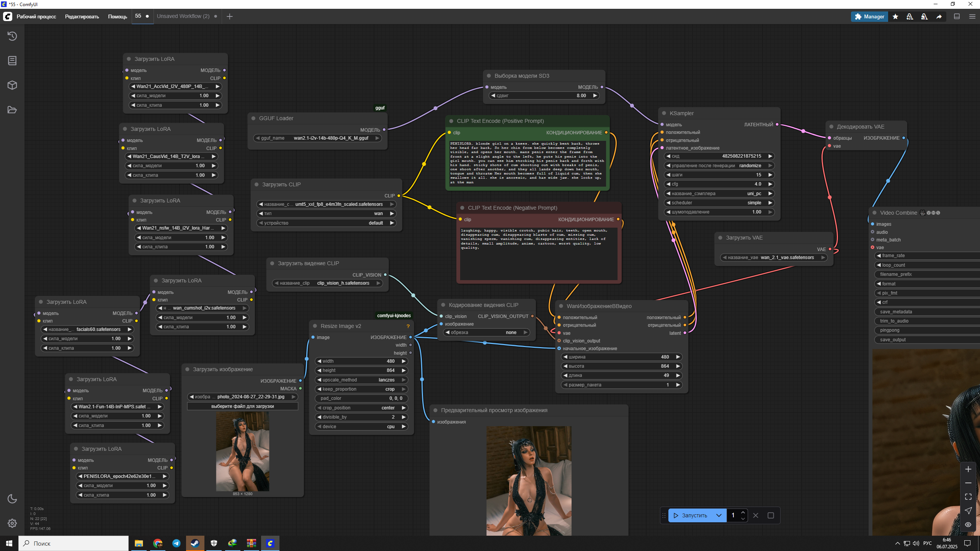Adjust the cfg 4.0 value slider

tap(719, 184)
